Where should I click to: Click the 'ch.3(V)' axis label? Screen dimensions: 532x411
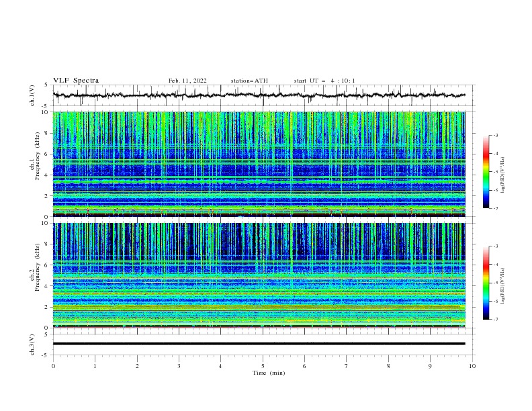(x=32, y=345)
